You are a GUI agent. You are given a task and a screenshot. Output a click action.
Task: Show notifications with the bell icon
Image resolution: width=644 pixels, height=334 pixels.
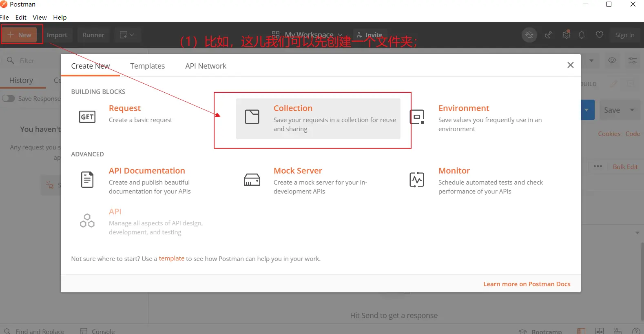coord(582,35)
